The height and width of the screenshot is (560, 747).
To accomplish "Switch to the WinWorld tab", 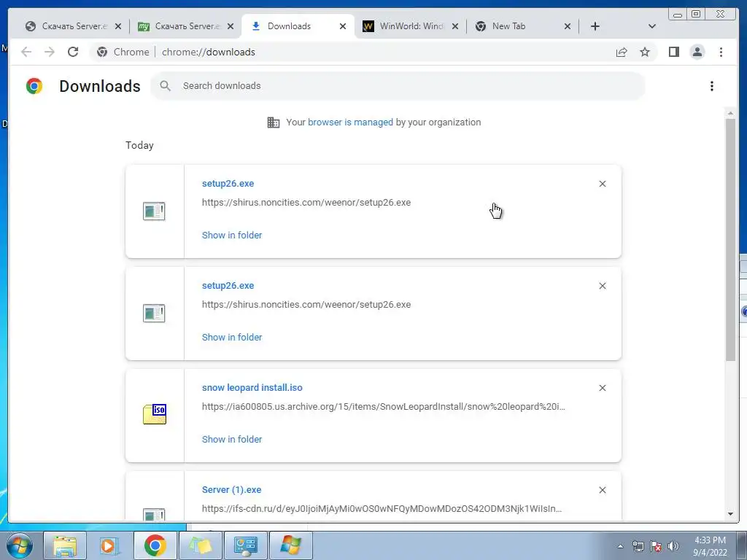I will (411, 26).
